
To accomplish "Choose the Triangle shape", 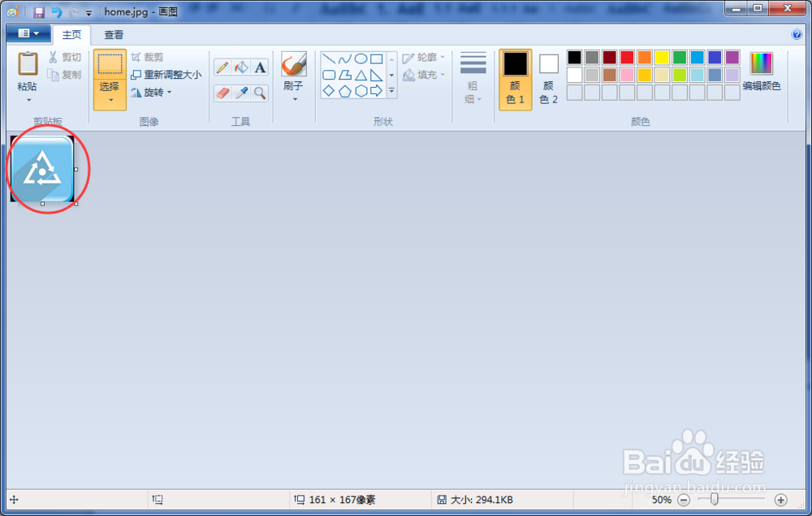I will click(361, 75).
